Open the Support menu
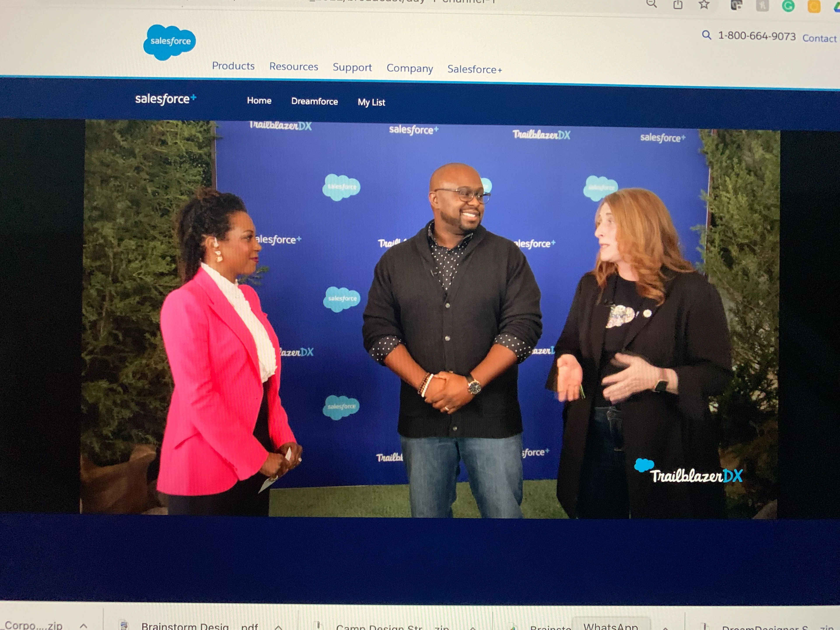The height and width of the screenshot is (630, 840). tap(352, 67)
